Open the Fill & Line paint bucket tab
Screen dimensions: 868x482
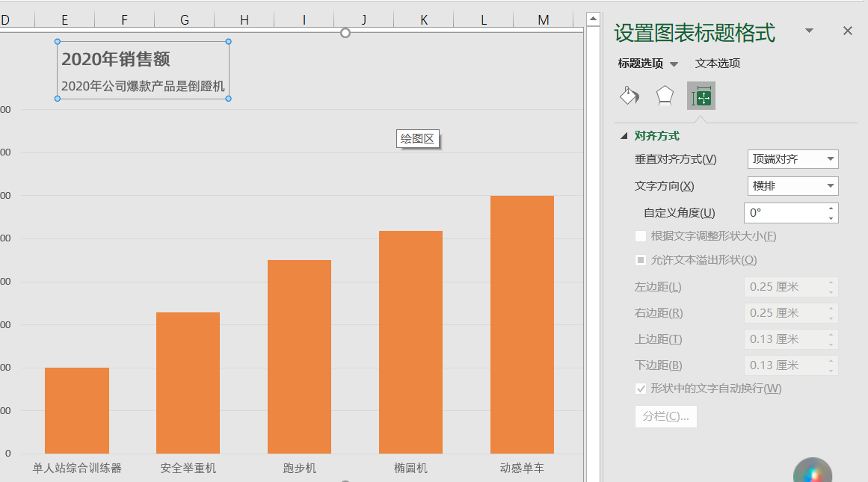point(630,96)
